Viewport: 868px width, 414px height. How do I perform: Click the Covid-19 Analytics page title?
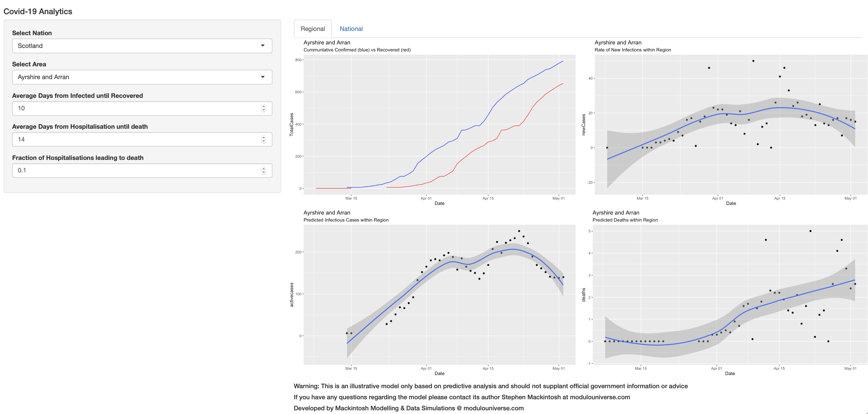[x=38, y=11]
